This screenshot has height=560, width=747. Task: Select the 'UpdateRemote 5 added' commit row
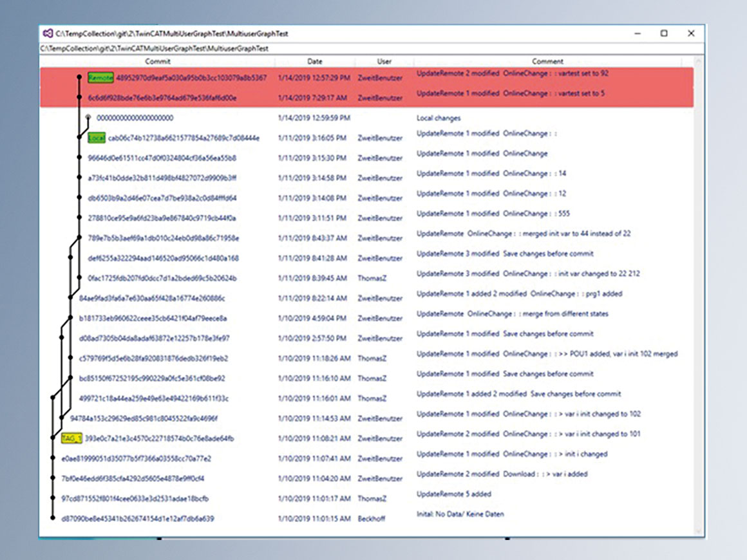point(453,494)
